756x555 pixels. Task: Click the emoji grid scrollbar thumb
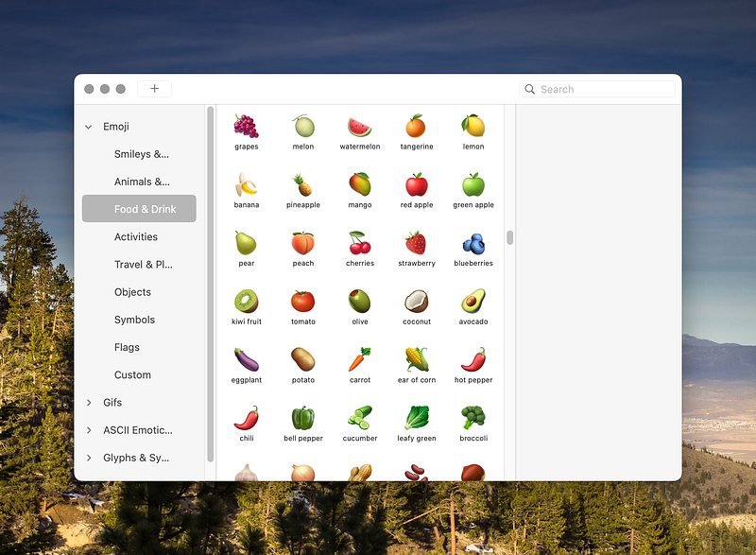point(510,237)
